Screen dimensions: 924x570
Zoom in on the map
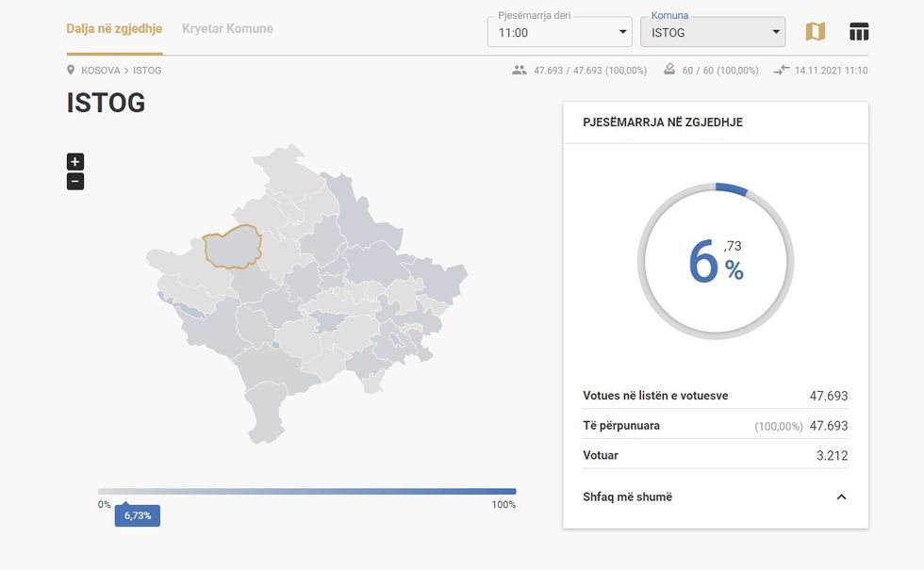coord(75,162)
